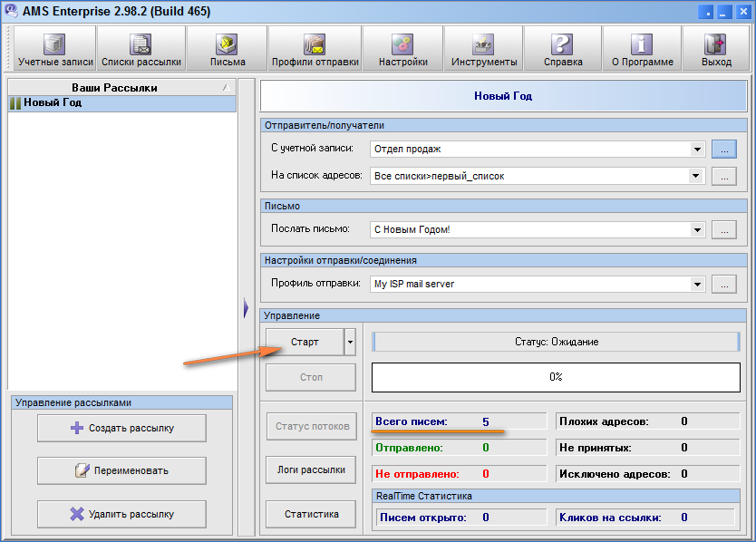The width and height of the screenshot is (756, 542).
Task: Sort by Ваши Рассылки column header
Action: point(122,88)
